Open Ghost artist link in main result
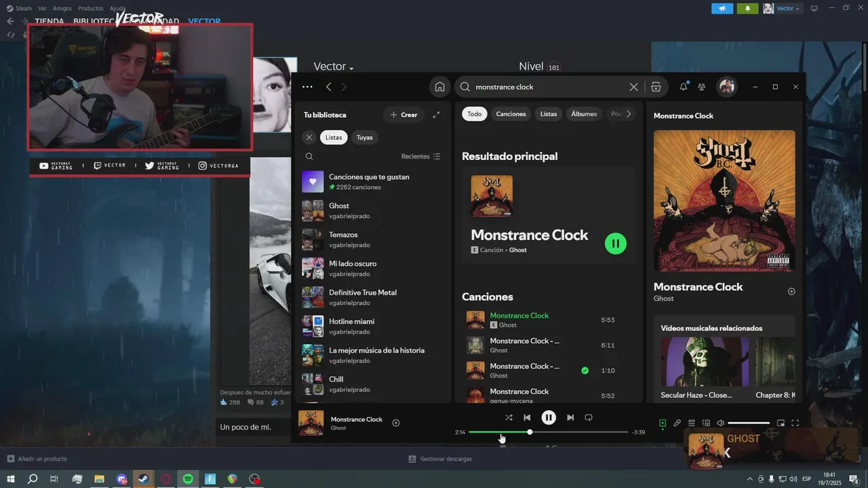This screenshot has height=488, width=868. (518, 250)
